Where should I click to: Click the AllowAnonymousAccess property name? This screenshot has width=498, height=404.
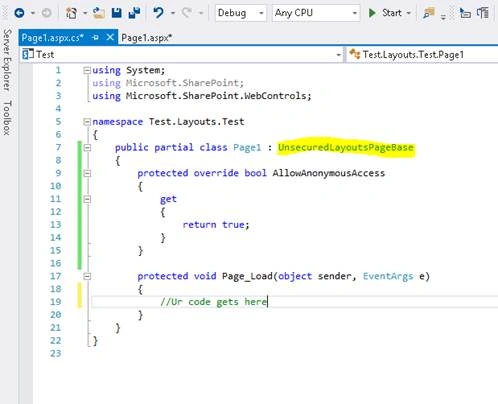[329, 173]
